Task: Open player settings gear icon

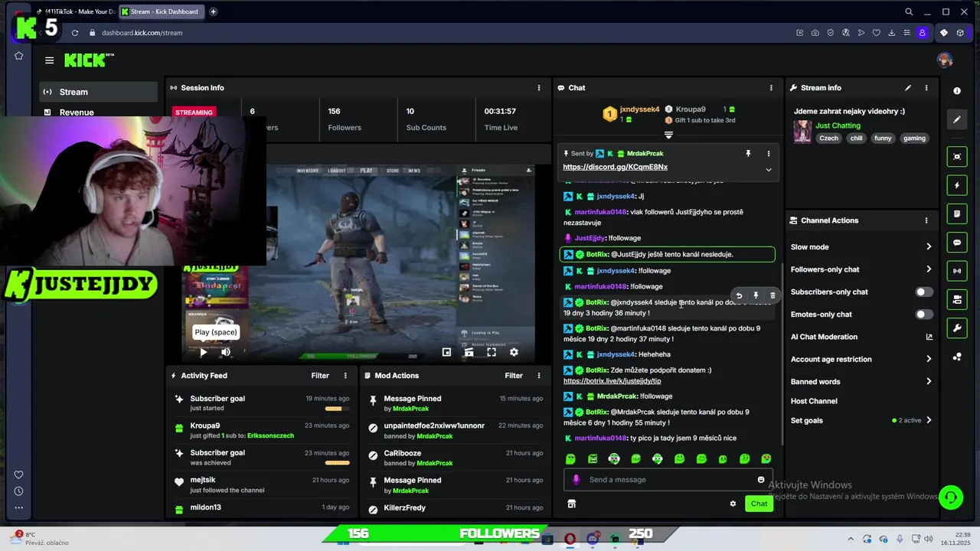Action: click(x=514, y=352)
